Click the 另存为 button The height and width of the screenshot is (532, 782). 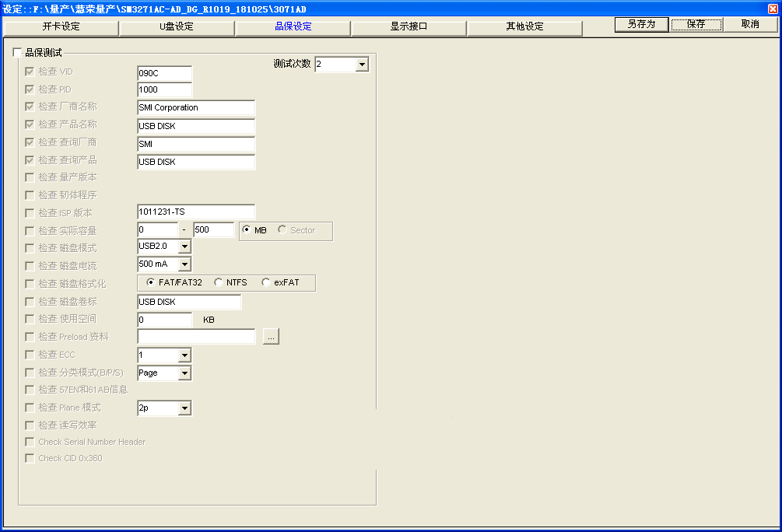pyautogui.click(x=641, y=24)
